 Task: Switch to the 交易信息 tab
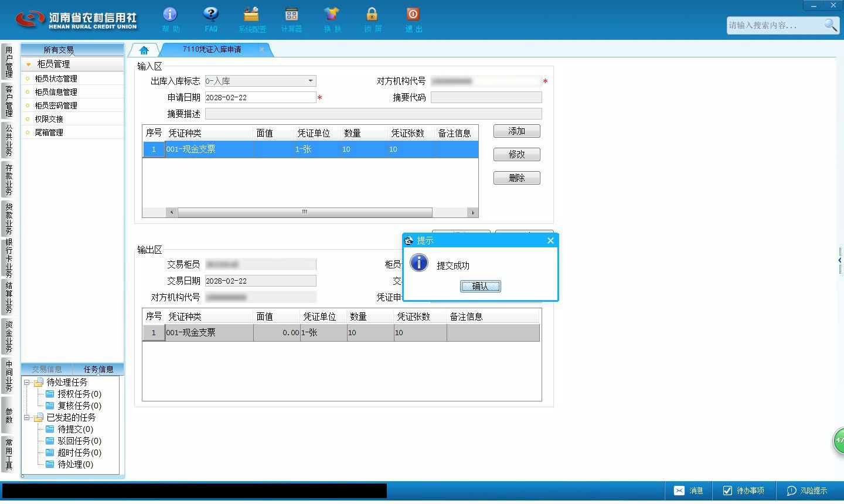pyautogui.click(x=47, y=369)
